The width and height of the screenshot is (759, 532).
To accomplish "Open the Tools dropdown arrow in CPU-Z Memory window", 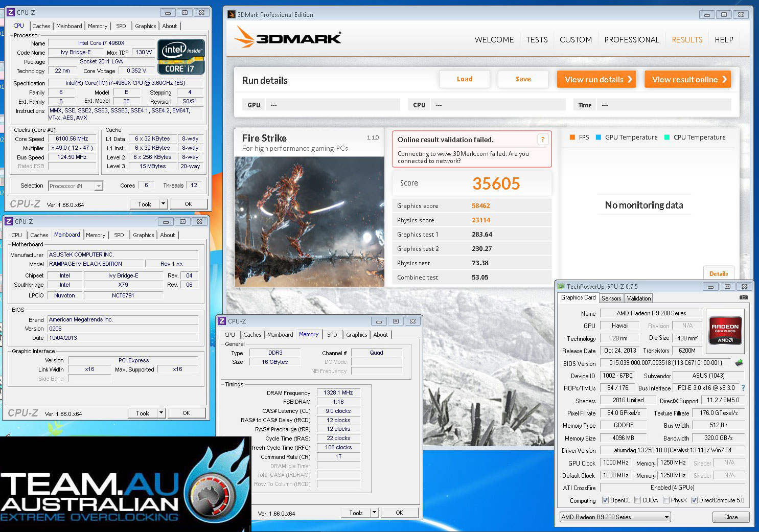I will point(374,513).
